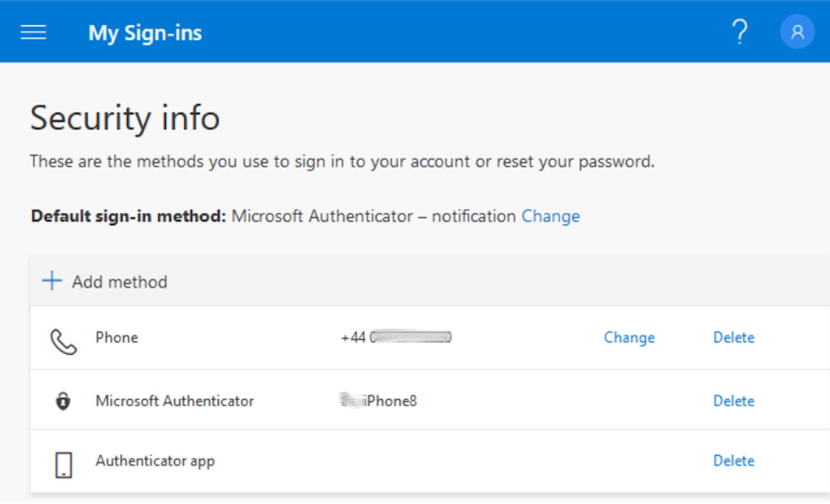Select the Phone method label
Viewport: 830px width, 504px height.
tap(117, 337)
